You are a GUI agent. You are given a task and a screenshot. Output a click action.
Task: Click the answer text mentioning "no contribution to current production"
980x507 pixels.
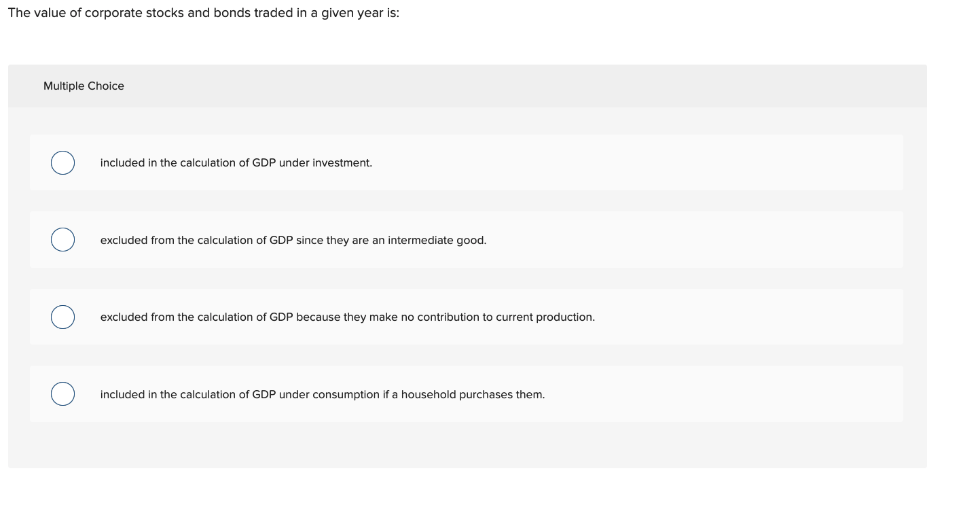(348, 317)
